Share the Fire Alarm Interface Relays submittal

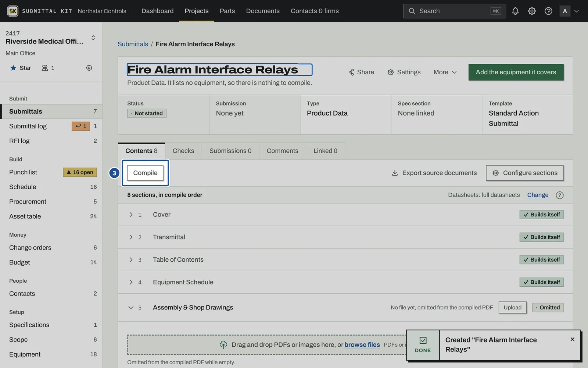(x=362, y=72)
